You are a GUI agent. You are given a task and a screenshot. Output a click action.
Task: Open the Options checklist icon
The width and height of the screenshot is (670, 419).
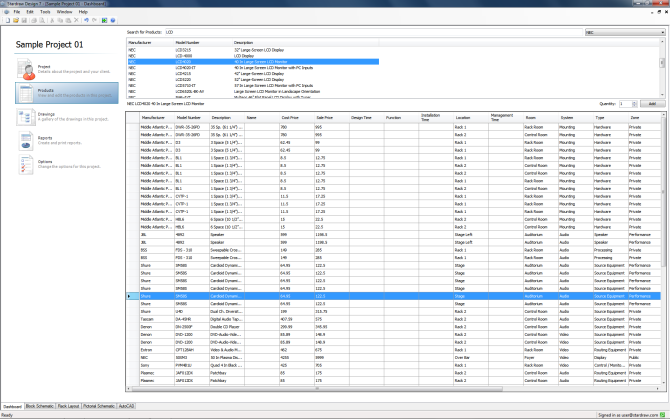[x=25, y=164]
